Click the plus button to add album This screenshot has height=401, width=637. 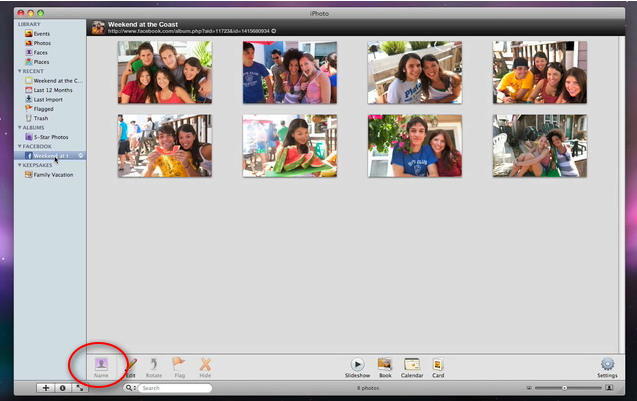tap(46, 388)
